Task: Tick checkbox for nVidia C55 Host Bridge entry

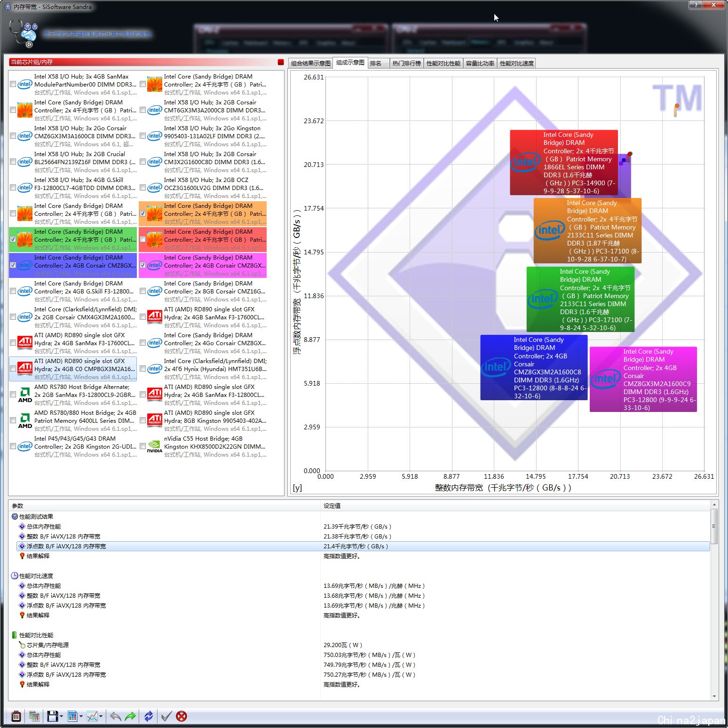Action: (143, 446)
